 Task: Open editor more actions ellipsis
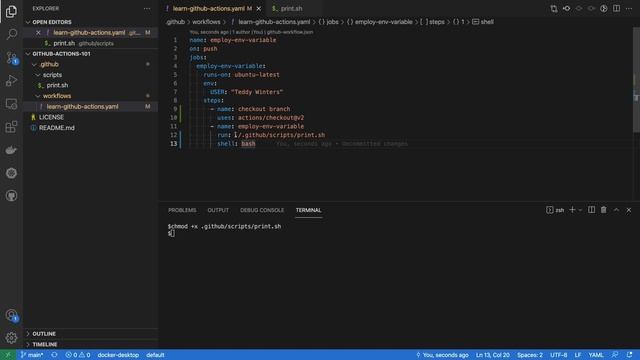(629, 9)
